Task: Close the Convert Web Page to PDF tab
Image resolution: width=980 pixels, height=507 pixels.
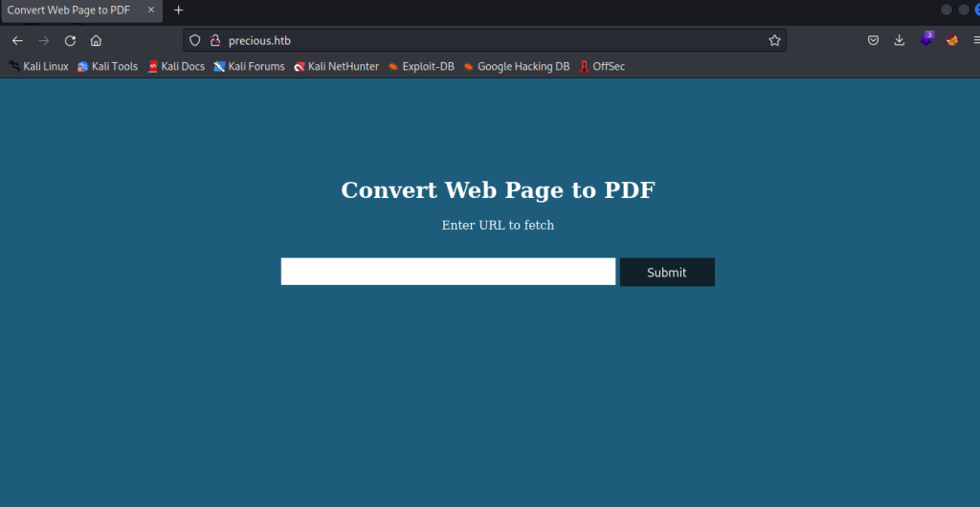Action: pos(151,10)
